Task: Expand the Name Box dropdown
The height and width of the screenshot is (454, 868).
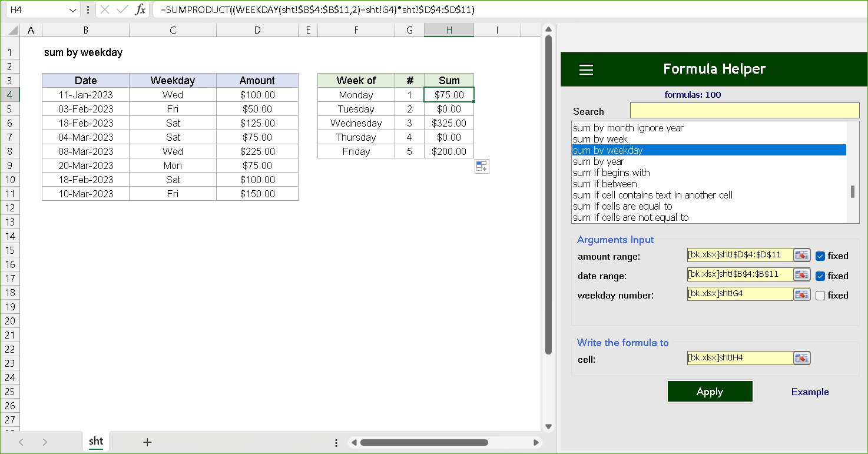Action: coord(72,10)
